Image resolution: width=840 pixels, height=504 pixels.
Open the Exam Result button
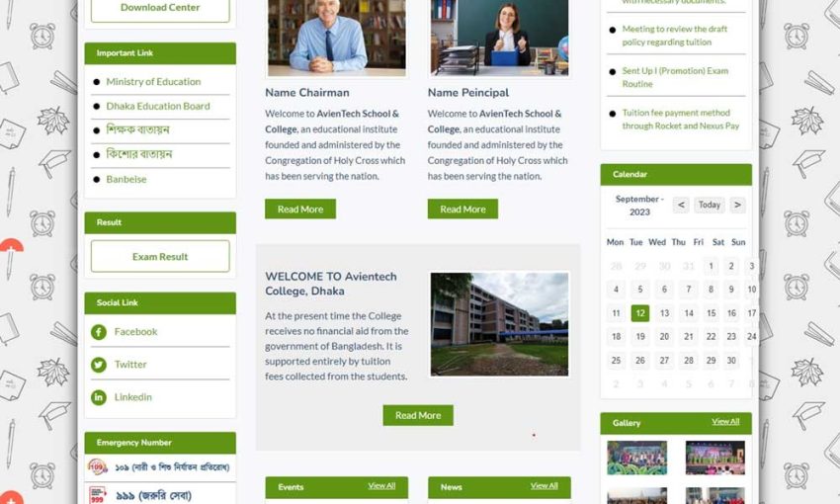click(160, 257)
